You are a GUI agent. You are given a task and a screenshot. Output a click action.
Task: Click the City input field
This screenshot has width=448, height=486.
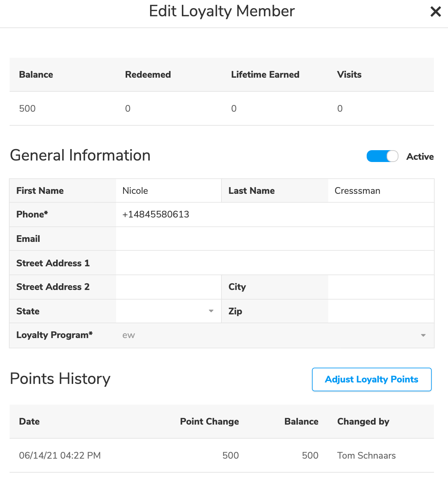click(x=381, y=287)
